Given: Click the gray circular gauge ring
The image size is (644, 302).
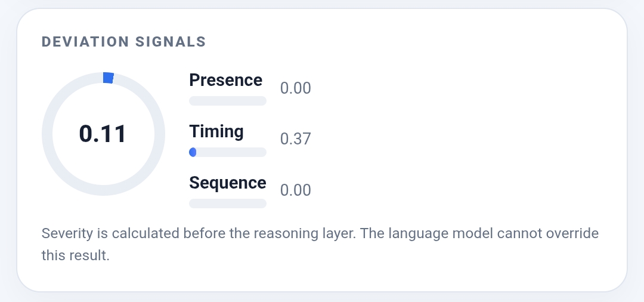Looking at the screenshot, I should click(104, 134).
